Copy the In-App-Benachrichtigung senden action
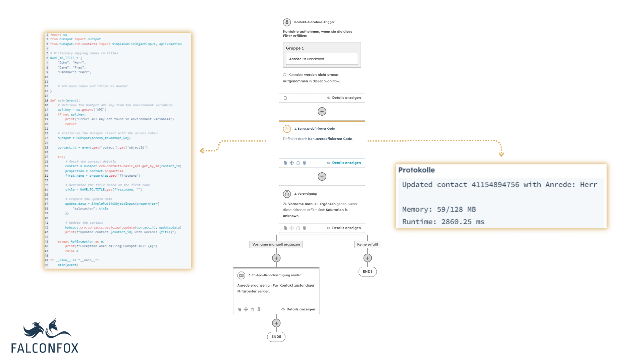This screenshot has width=644, height=362. click(x=239, y=309)
